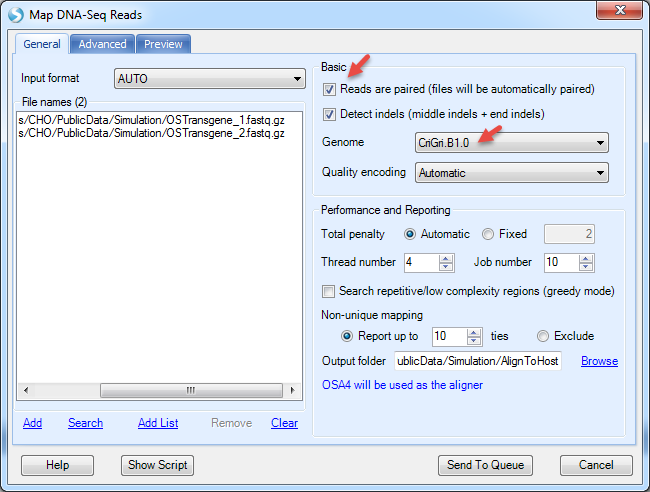Image resolution: width=650 pixels, height=492 pixels.
Task: Click the file list scroll left arrow
Action: point(26,390)
